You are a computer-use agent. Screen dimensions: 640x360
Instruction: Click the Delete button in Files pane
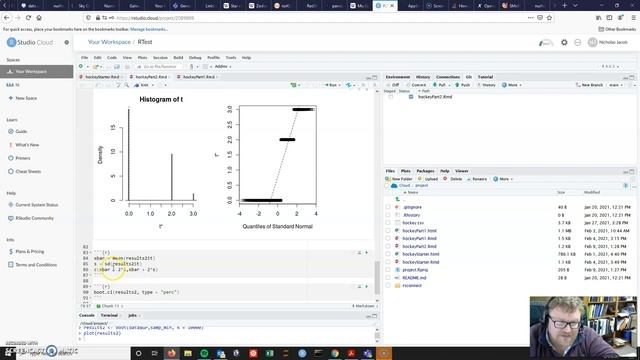tap(453, 179)
